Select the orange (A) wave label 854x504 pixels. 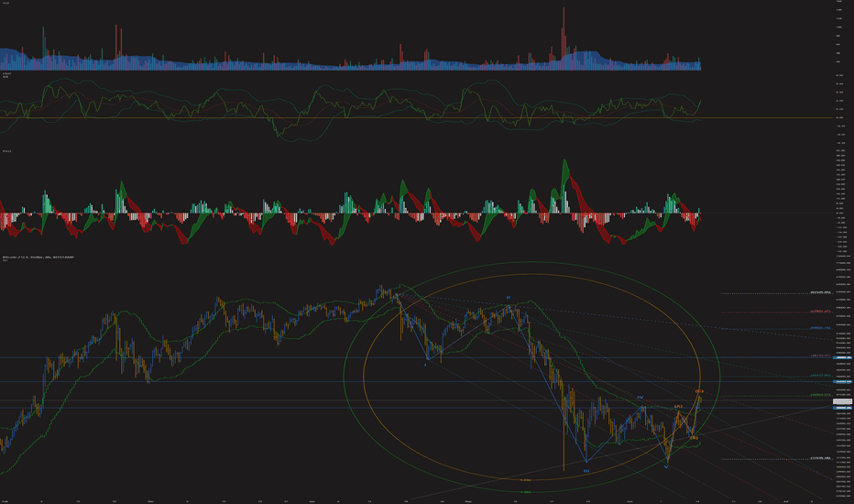click(678, 407)
